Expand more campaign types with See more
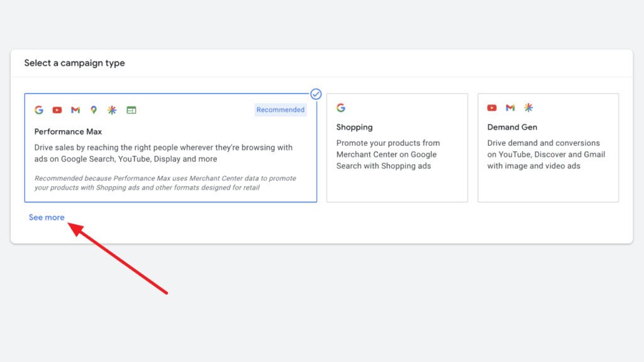This screenshot has height=362, width=644. point(46,217)
